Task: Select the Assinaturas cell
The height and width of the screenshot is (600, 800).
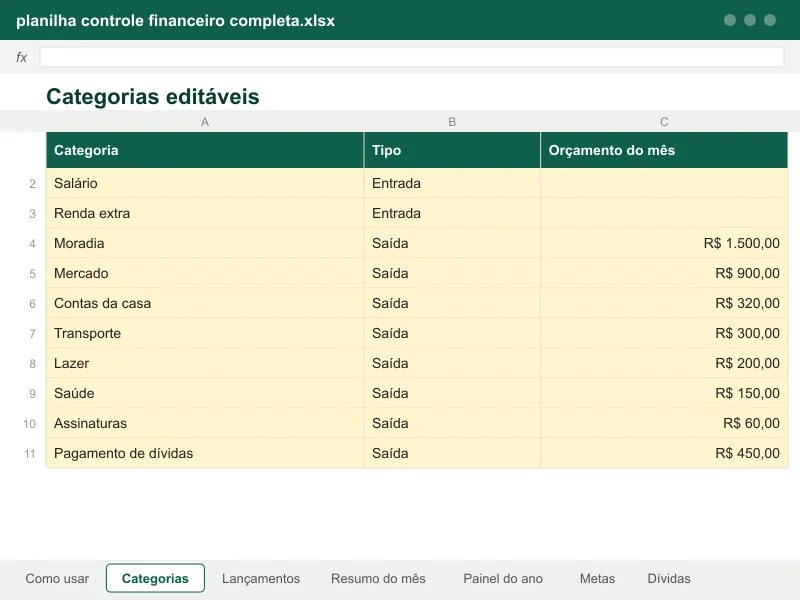Action: (205, 423)
